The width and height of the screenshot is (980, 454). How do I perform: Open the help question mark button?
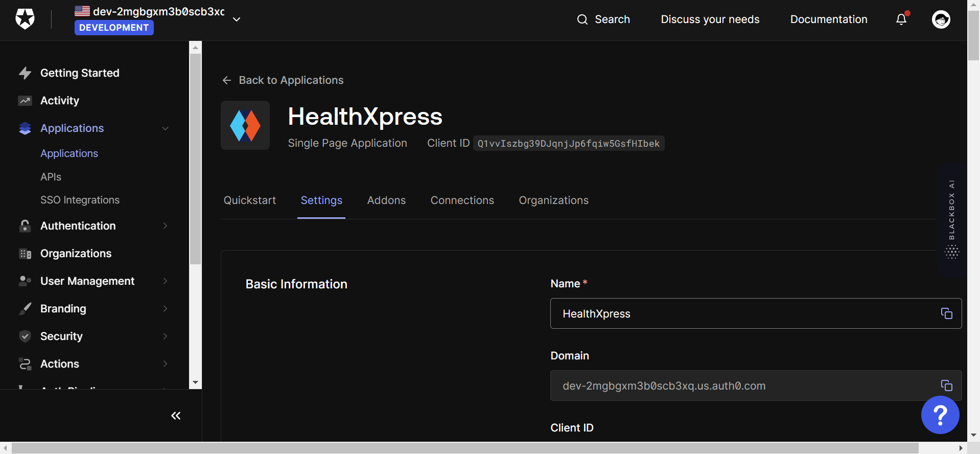tap(940, 415)
